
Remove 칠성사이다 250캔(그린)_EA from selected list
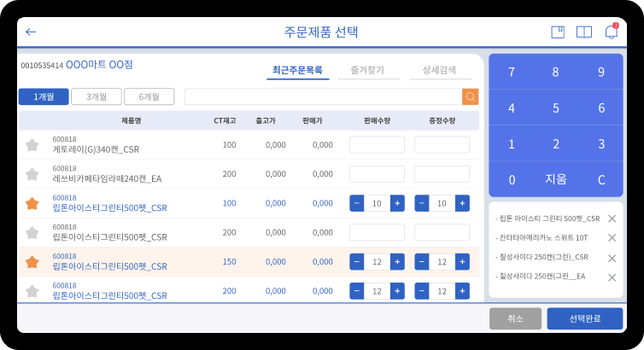[x=612, y=277]
